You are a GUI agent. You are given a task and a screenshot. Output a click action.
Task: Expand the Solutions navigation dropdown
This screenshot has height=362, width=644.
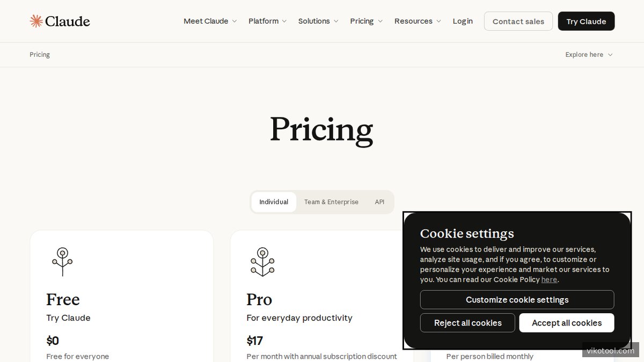318,21
